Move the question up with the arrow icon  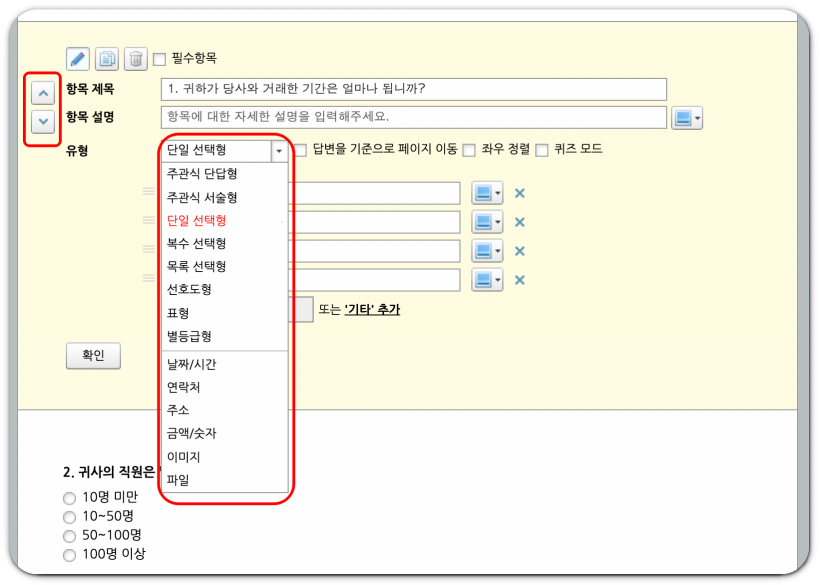pyautogui.click(x=42, y=92)
